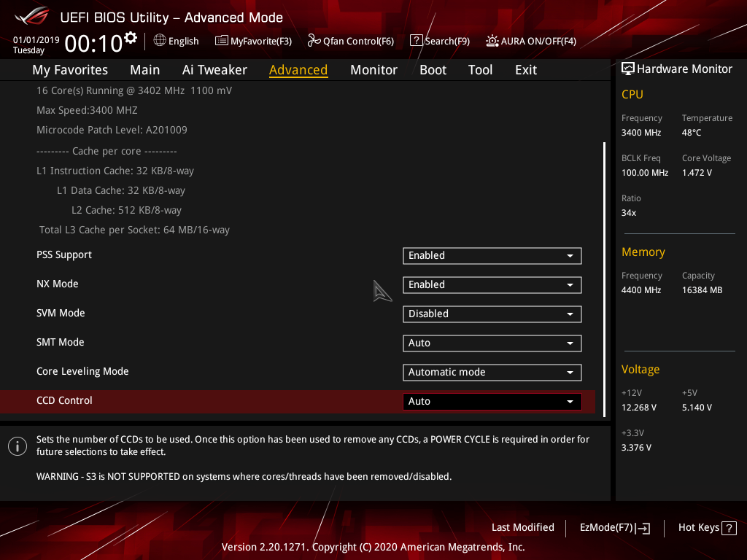This screenshot has height=560, width=747.
Task: Click the 16 Core(s) Running line
Action: click(x=134, y=90)
